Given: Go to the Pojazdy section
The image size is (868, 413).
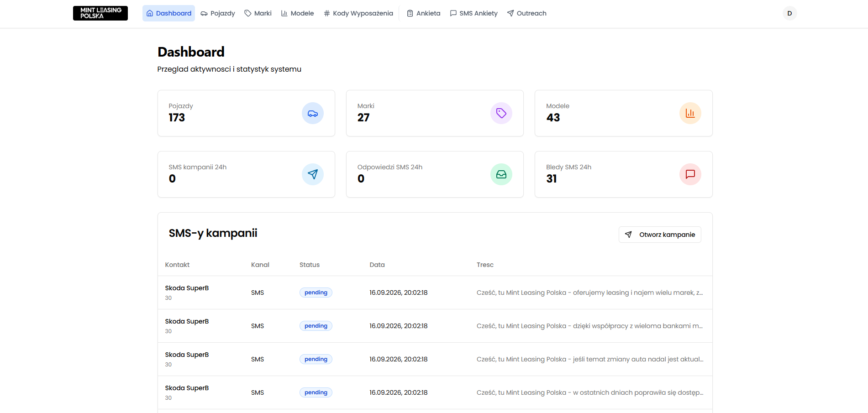Looking at the screenshot, I should (218, 13).
